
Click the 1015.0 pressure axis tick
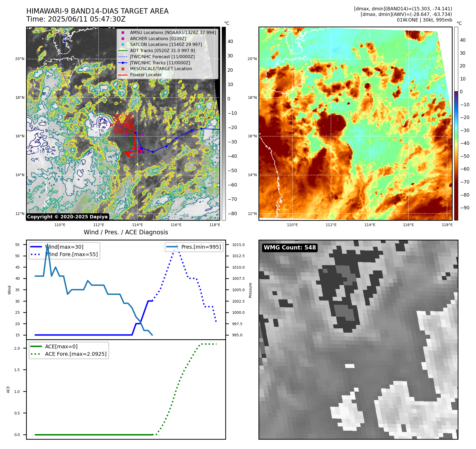point(238,245)
